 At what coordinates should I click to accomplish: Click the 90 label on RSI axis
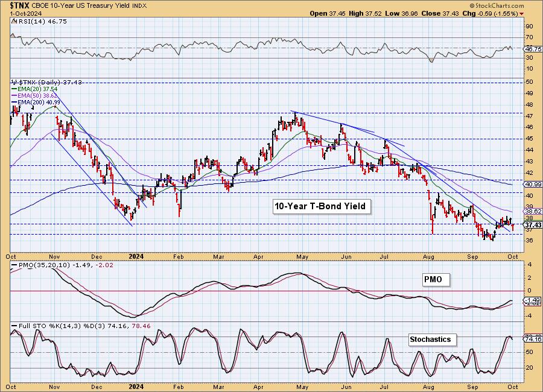[530, 27]
